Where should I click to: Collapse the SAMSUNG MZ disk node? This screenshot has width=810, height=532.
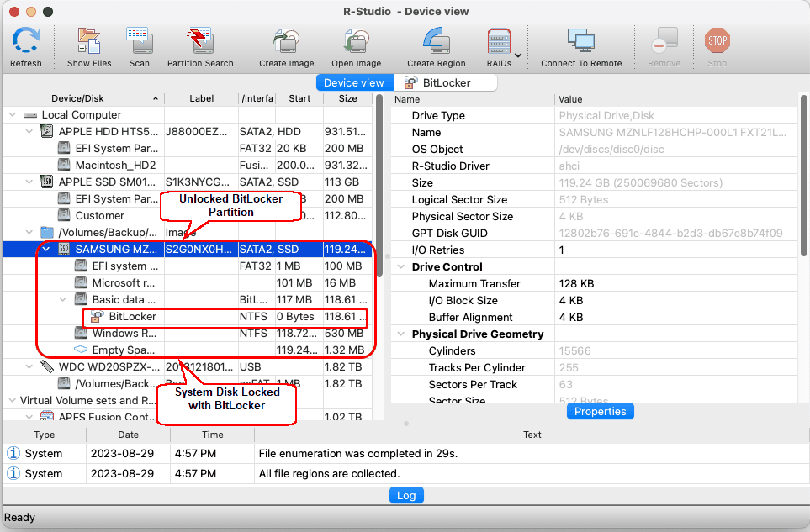[x=46, y=250]
